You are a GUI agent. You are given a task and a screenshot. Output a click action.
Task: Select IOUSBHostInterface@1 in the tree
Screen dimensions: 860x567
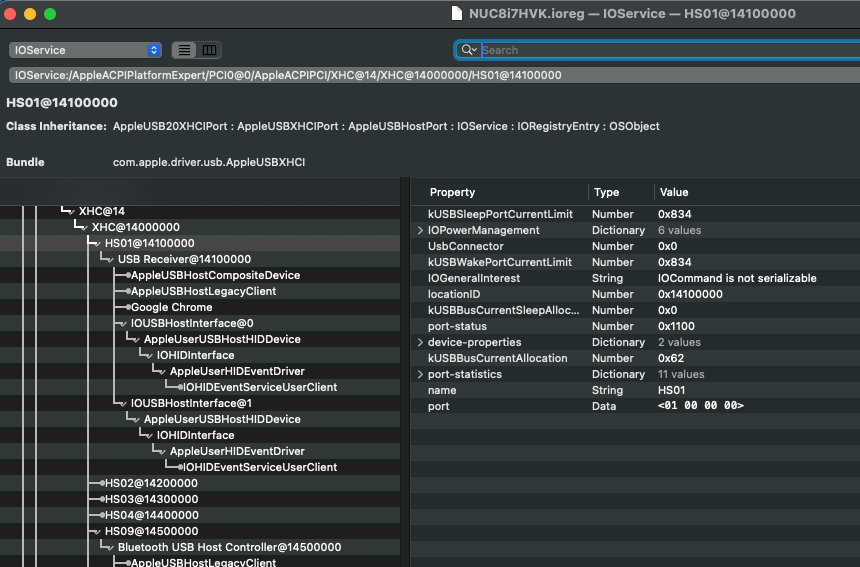(x=191, y=403)
